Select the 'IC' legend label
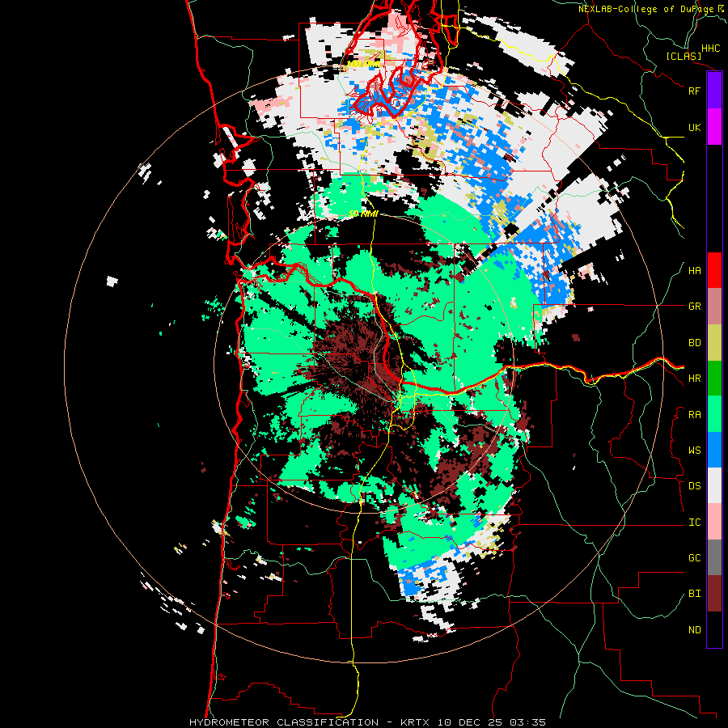 (694, 523)
